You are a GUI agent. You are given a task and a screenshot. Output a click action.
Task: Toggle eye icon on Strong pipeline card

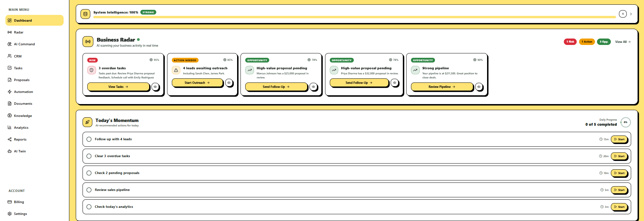[x=479, y=87]
